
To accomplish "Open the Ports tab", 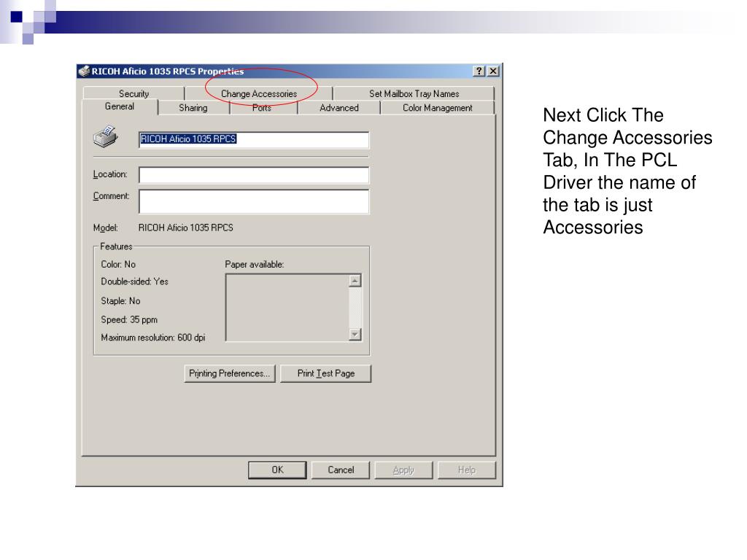I will tap(262, 108).
